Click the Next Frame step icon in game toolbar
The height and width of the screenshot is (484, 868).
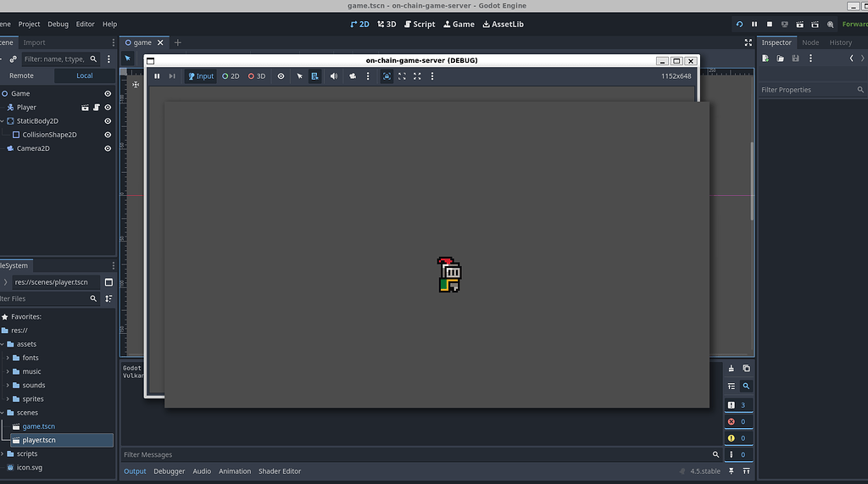(172, 76)
